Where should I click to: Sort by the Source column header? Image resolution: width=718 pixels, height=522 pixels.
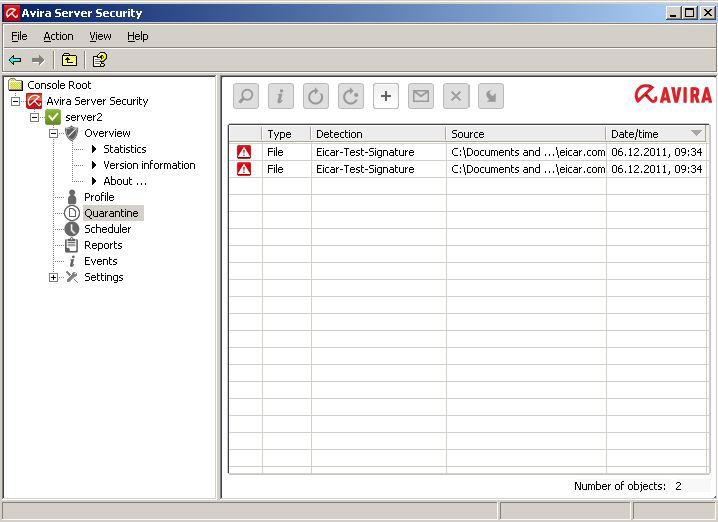click(526, 134)
